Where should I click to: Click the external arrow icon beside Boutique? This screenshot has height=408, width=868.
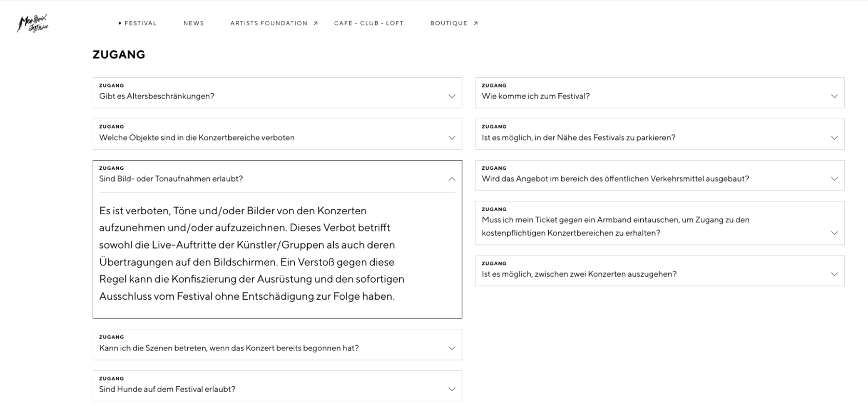point(475,24)
